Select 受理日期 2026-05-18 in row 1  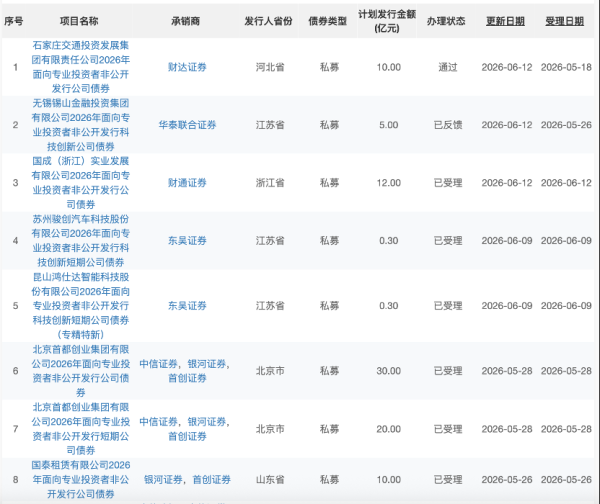point(566,67)
